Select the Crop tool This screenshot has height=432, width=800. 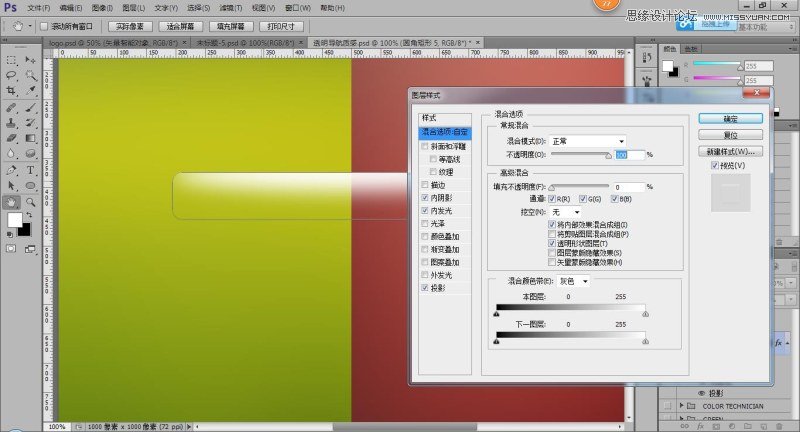pyautogui.click(x=11, y=91)
